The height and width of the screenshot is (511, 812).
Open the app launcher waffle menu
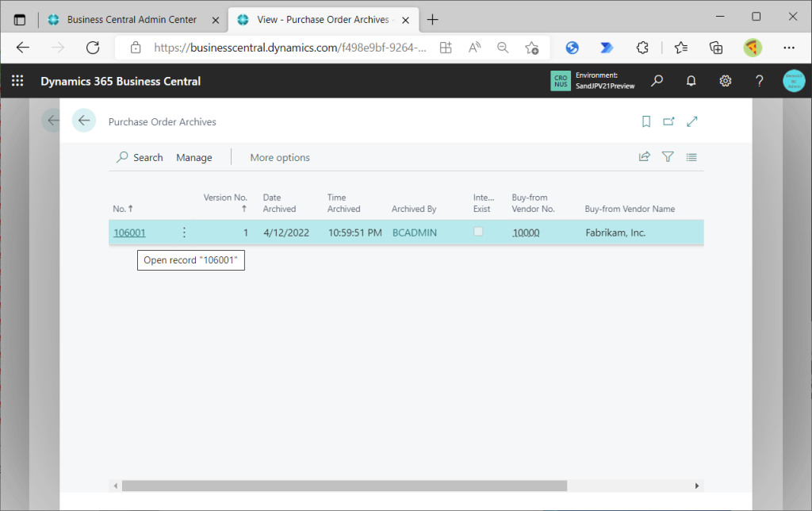pyautogui.click(x=17, y=81)
